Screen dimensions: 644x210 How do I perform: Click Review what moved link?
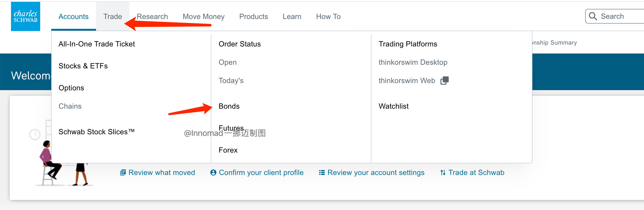pos(161,172)
